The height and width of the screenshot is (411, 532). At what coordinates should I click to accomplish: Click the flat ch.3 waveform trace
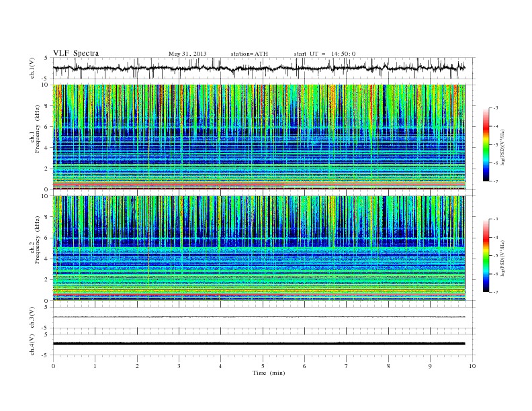(x=259, y=317)
